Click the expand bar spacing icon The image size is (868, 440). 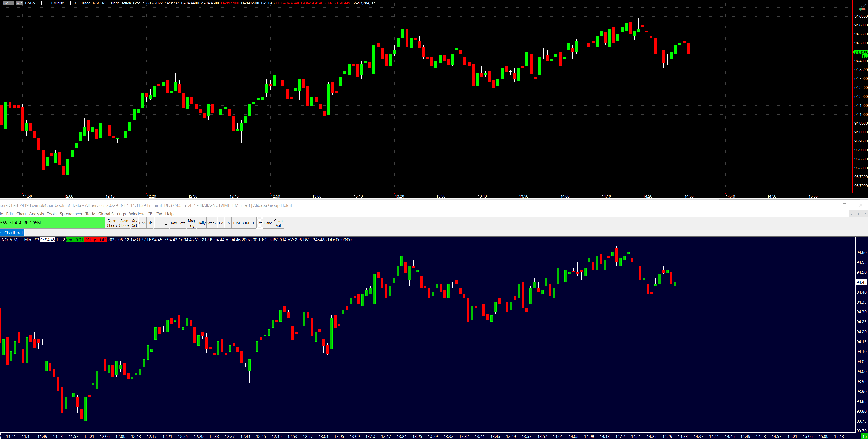coord(165,223)
